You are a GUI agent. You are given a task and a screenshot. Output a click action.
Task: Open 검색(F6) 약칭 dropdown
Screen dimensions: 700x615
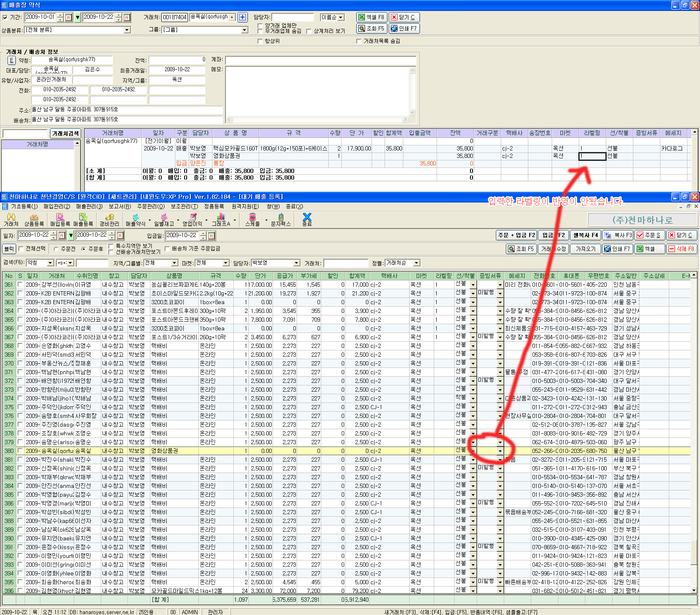50,263
